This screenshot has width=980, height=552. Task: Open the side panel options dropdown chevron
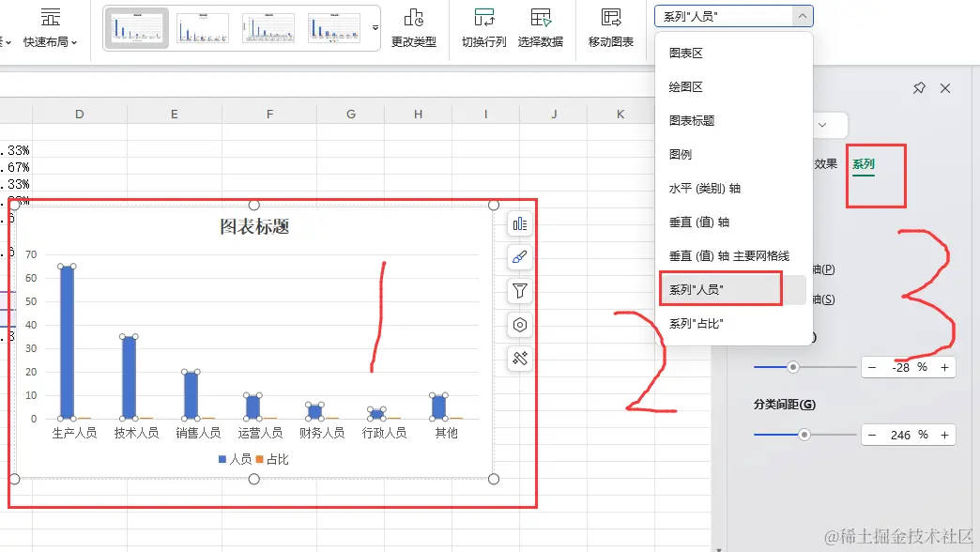tap(822, 125)
